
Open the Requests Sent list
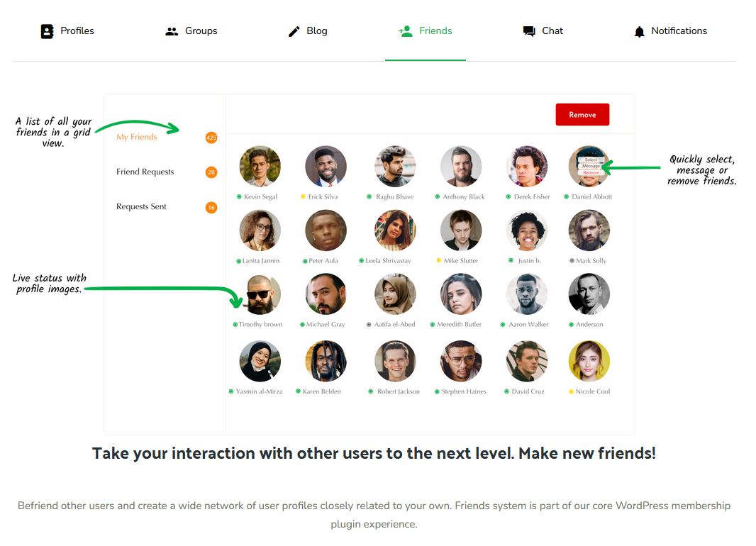click(141, 206)
